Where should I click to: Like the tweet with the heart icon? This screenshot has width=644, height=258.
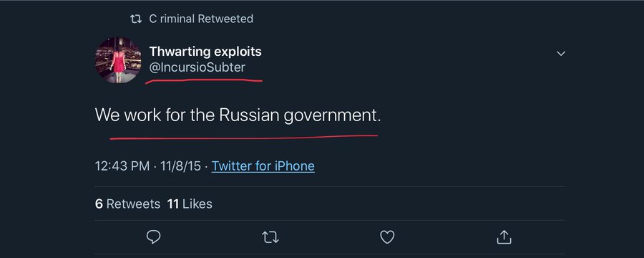click(x=387, y=237)
